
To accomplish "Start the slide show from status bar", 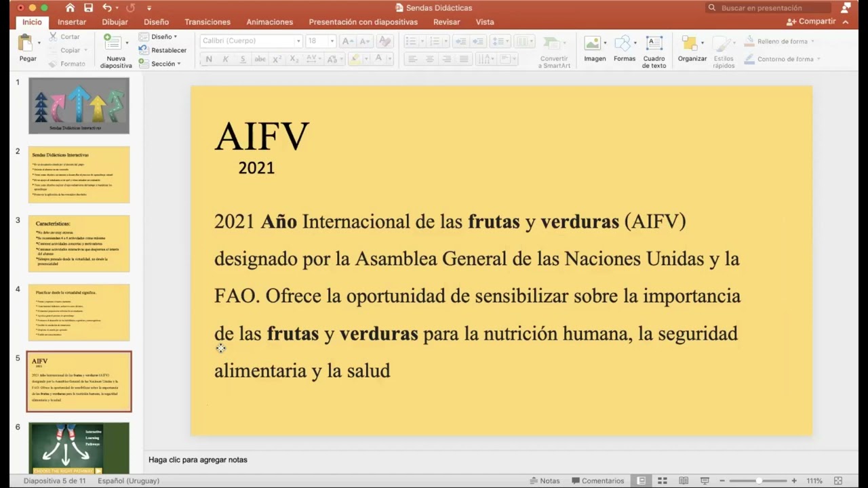I will coord(705,481).
